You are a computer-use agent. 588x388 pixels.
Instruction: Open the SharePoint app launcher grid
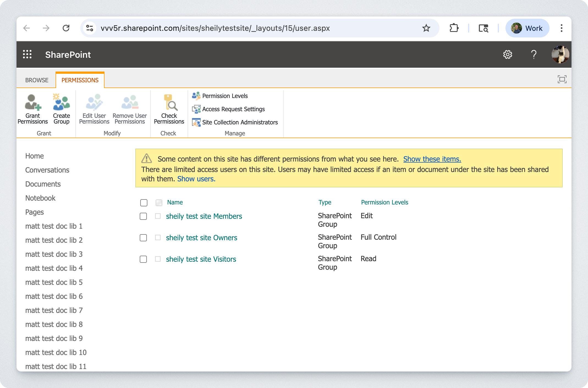27,54
